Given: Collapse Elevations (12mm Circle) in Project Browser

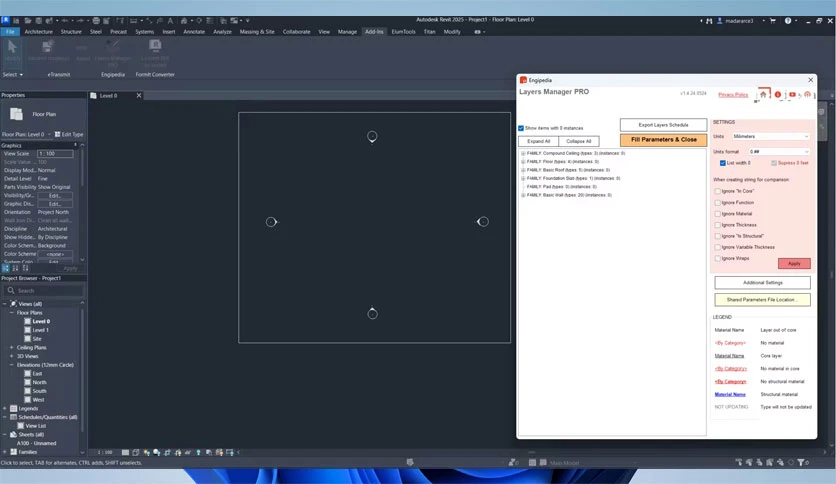Looking at the screenshot, I should point(11,365).
